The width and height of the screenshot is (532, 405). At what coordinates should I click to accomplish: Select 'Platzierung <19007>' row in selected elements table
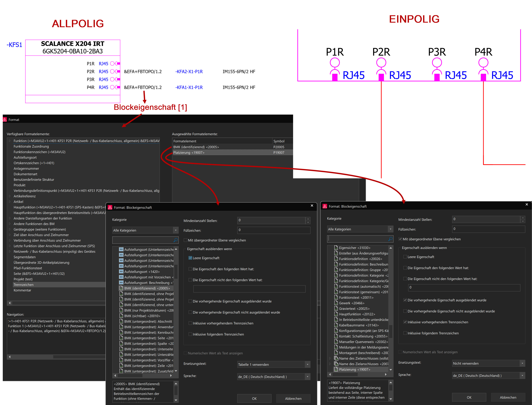click(233, 153)
